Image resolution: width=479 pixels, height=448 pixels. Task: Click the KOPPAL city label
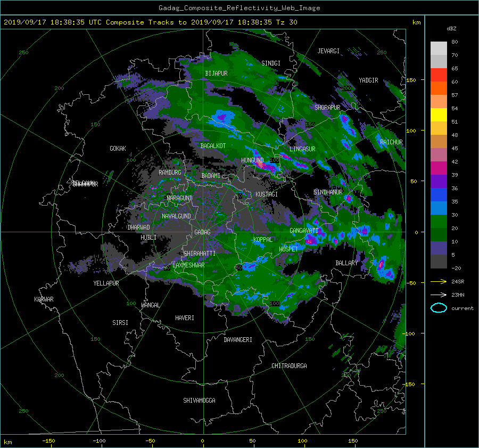click(263, 240)
